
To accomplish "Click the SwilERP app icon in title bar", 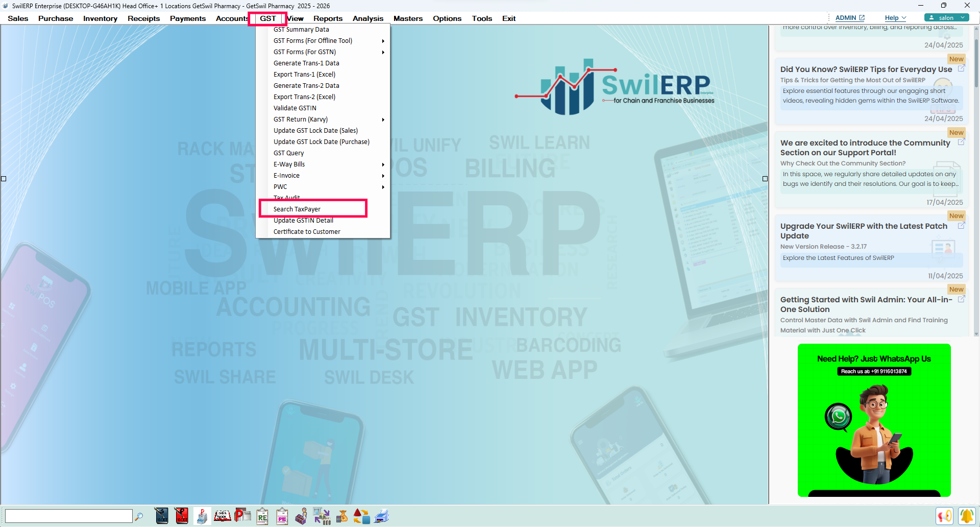I will 6,6.
